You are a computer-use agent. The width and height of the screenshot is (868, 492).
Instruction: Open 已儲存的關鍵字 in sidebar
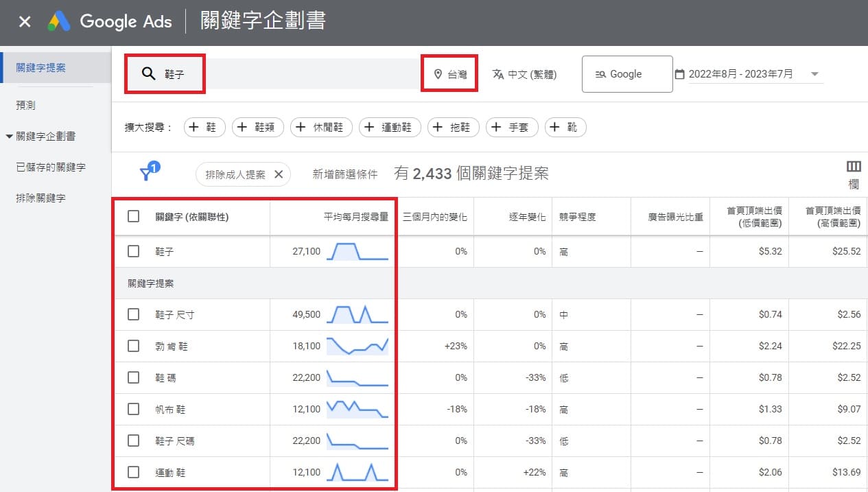(51, 167)
